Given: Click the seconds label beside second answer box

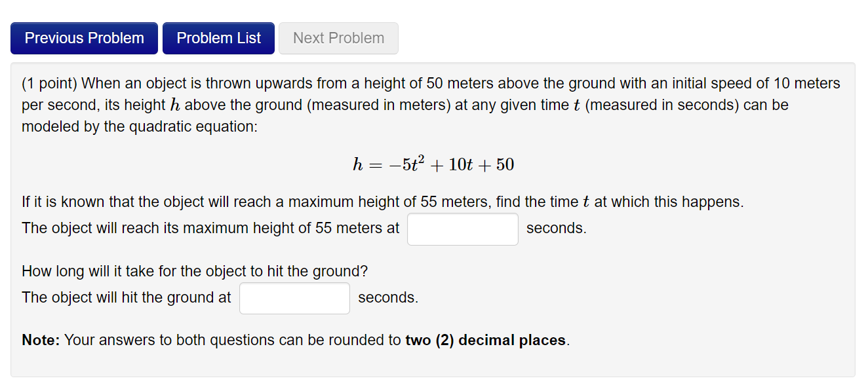Looking at the screenshot, I should pos(388,297).
